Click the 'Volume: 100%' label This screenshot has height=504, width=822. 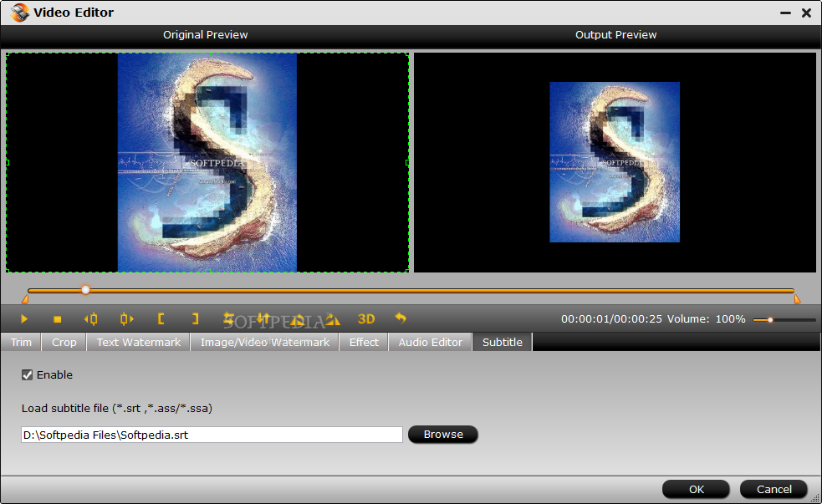(706, 318)
